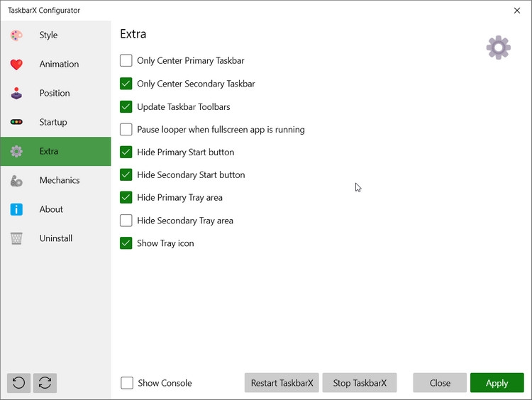Open Mechanics via the flexed arm icon
Image resolution: width=532 pixels, height=400 pixels.
pos(16,181)
